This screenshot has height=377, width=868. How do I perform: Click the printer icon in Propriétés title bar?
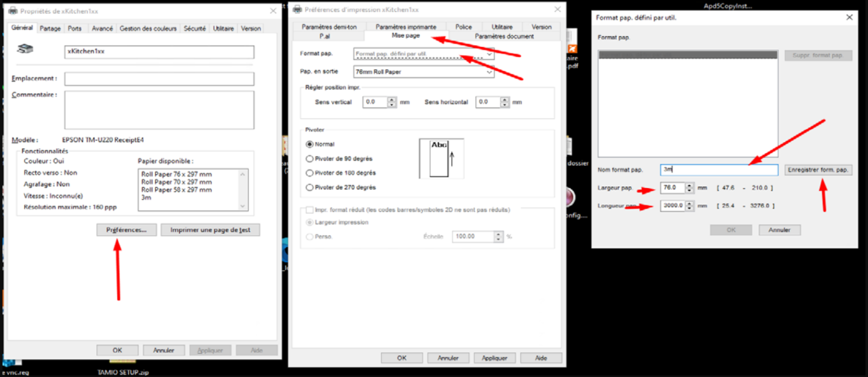(13, 11)
